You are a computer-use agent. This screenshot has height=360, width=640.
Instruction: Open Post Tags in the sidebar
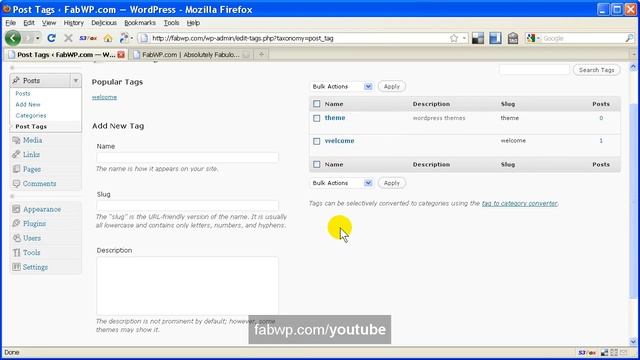pos(31,127)
